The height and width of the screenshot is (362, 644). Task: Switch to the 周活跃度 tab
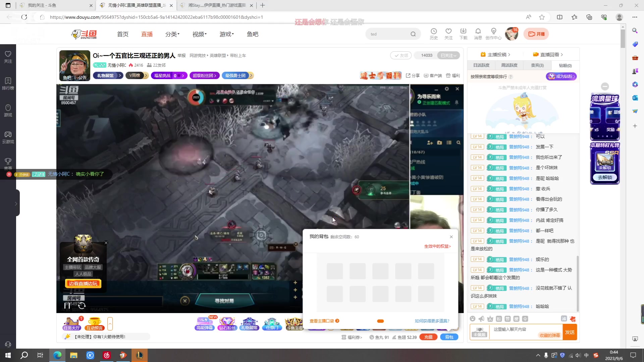(509, 65)
